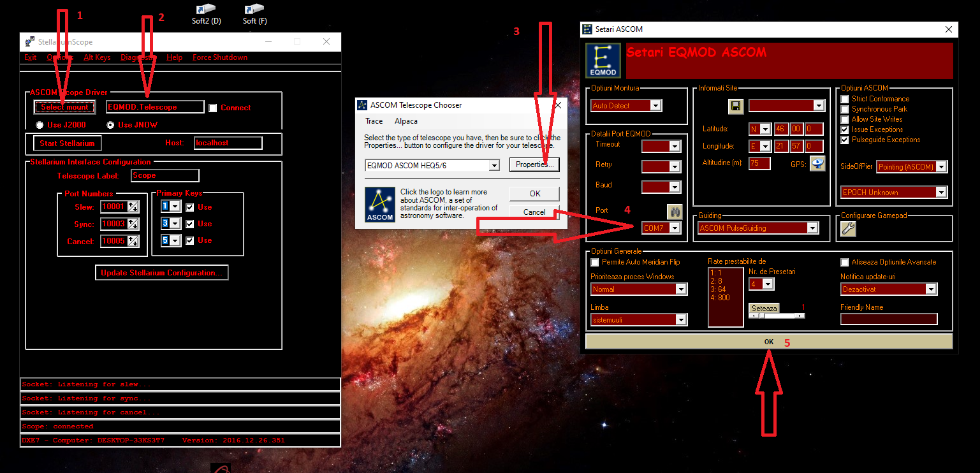Toggle Use checkbox for primary key 3
Image resolution: width=980 pixels, height=473 pixels.
tap(190, 224)
